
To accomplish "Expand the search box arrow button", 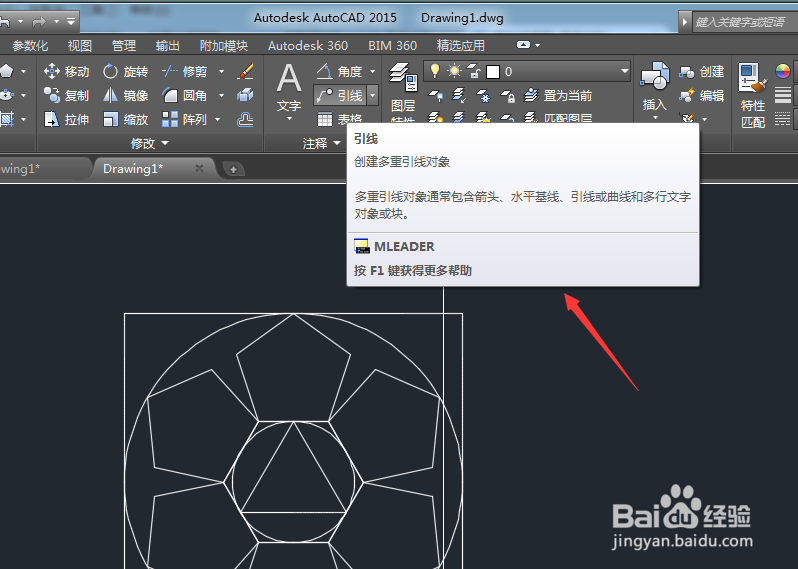I will point(685,22).
